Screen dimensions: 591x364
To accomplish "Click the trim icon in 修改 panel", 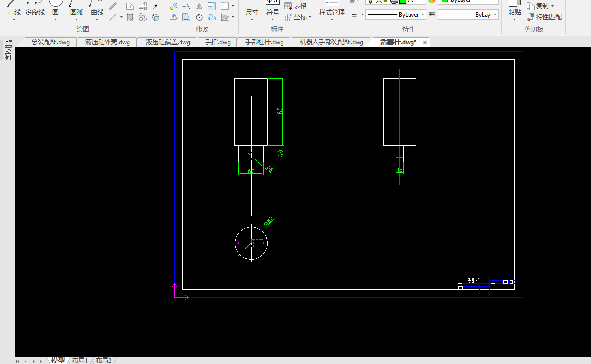I will pos(186,6).
